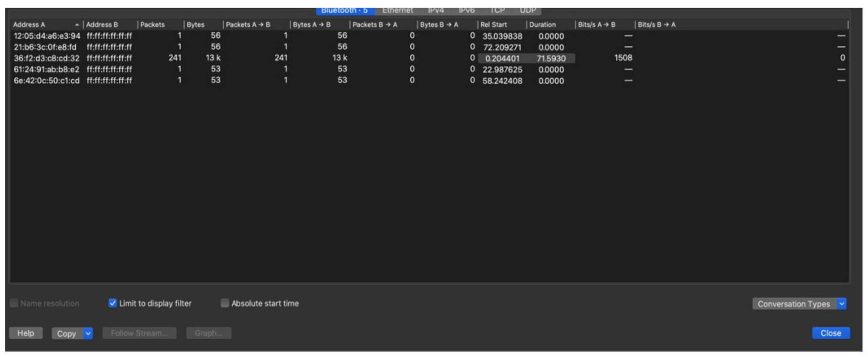Screen dimensions: 868x357
Task: Select the TCP tab
Action: (497, 10)
